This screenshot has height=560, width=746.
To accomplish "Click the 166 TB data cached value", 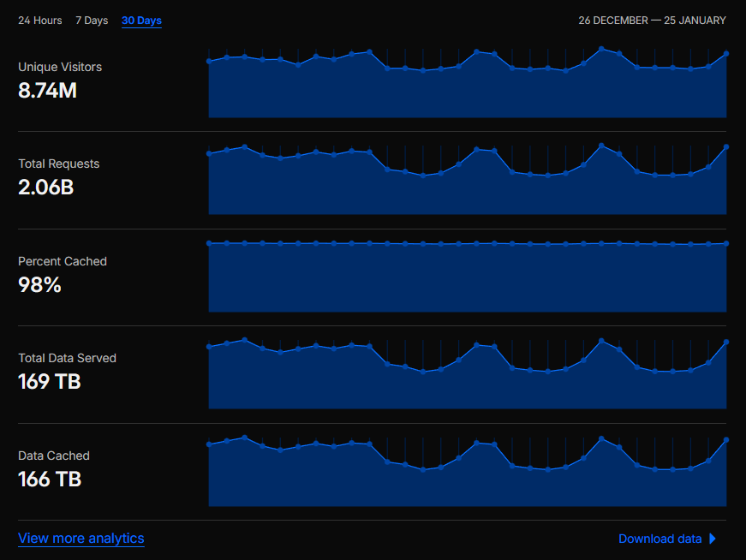I will point(50,480).
